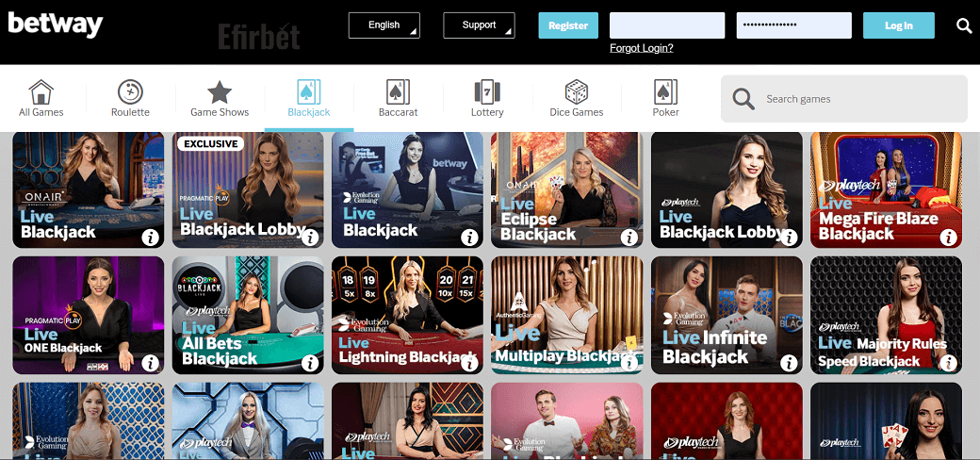Open the Live Lightning Blackjack game tile
980x460 pixels.
[407, 315]
